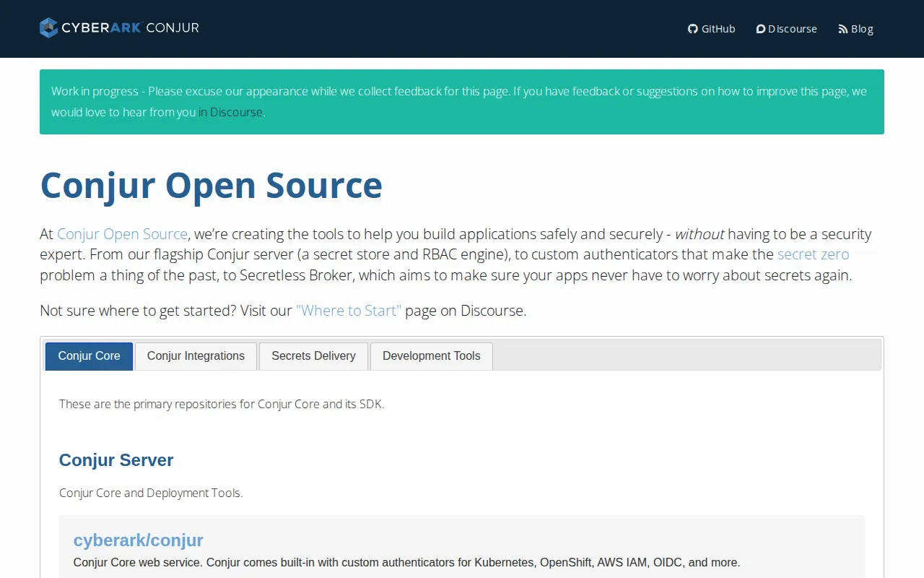Image resolution: width=924 pixels, height=578 pixels.
Task: Click the 'Conjur Server' section heading
Action: (x=116, y=460)
